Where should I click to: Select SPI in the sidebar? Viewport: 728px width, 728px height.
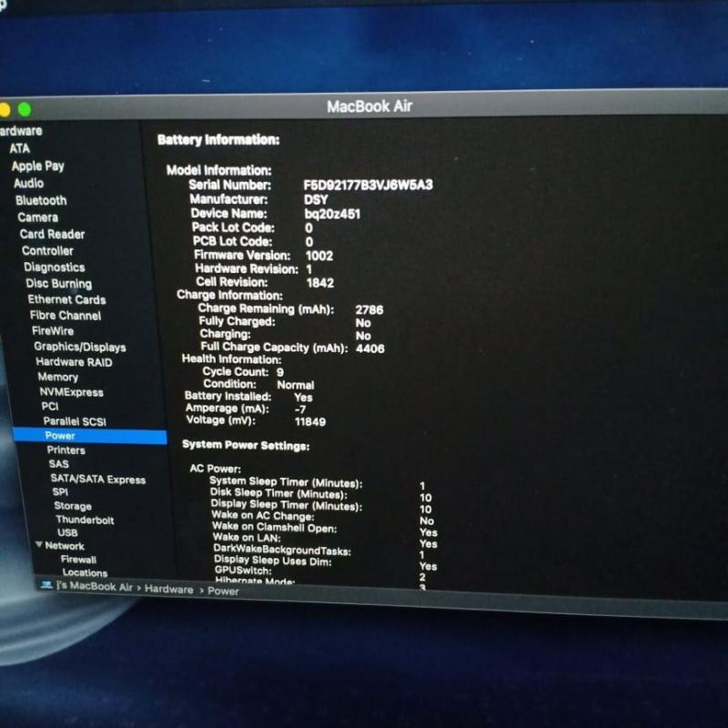[60, 491]
